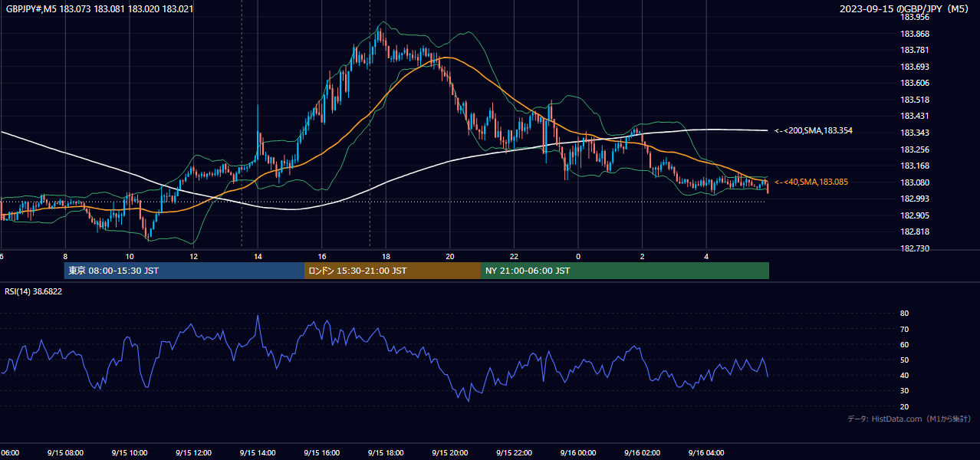Click the RSI(14) 38.6822 indicator label
The width and height of the screenshot is (980, 460).
click(x=34, y=291)
